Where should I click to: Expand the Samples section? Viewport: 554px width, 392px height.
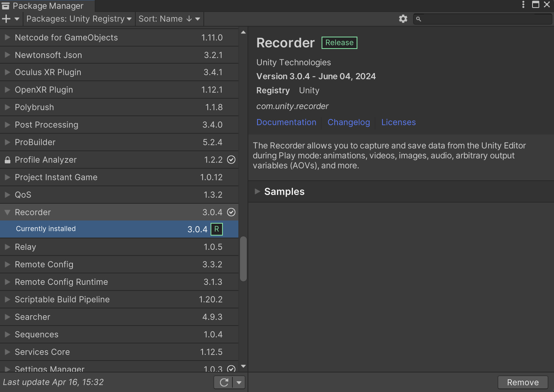click(257, 191)
